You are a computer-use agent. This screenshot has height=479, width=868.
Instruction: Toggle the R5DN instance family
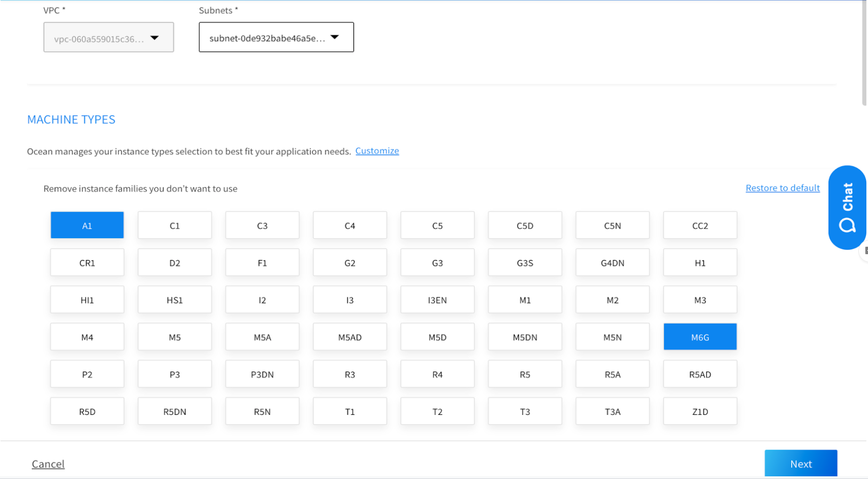tap(175, 411)
